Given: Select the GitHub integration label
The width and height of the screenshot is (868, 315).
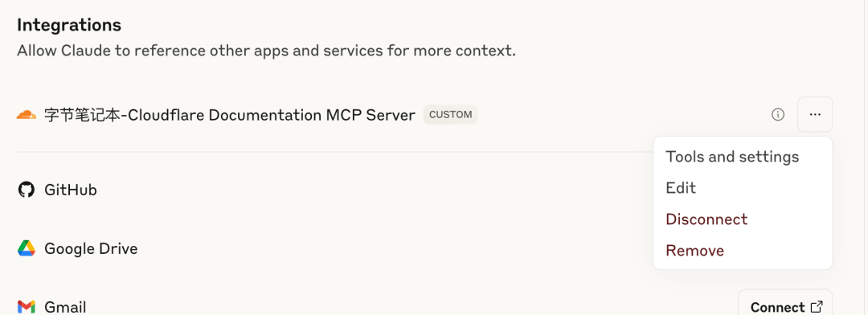Looking at the screenshot, I should click(x=70, y=190).
